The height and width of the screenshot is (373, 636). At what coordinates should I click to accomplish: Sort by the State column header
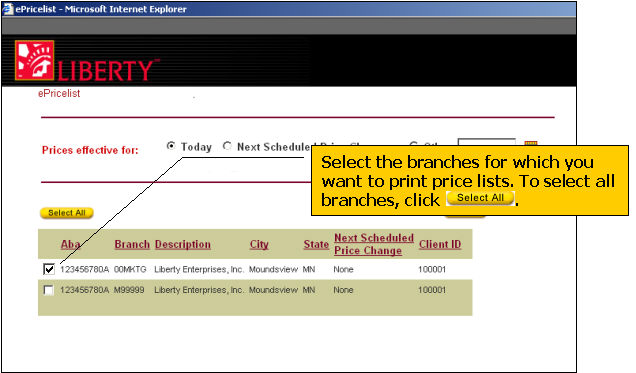click(x=316, y=244)
